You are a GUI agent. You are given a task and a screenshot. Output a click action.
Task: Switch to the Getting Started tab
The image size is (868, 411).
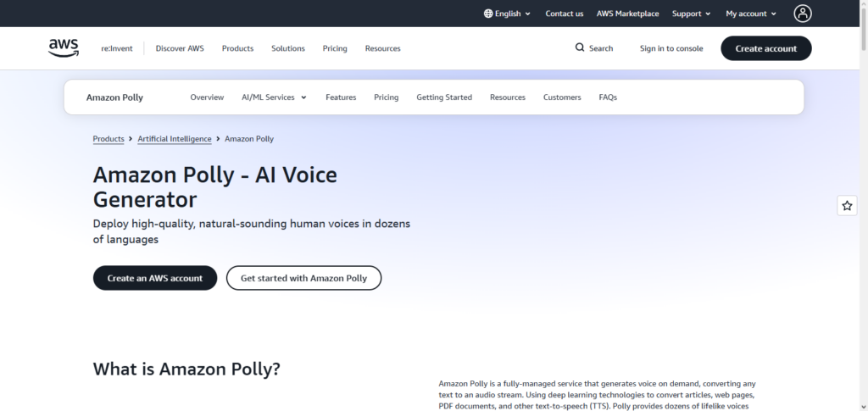pyautogui.click(x=444, y=97)
